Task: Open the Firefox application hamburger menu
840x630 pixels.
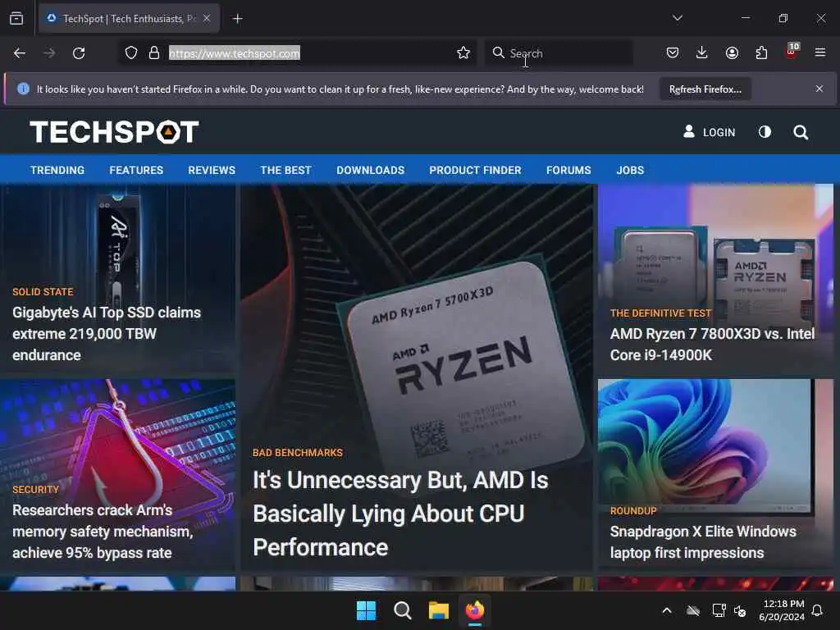Action: click(x=819, y=52)
